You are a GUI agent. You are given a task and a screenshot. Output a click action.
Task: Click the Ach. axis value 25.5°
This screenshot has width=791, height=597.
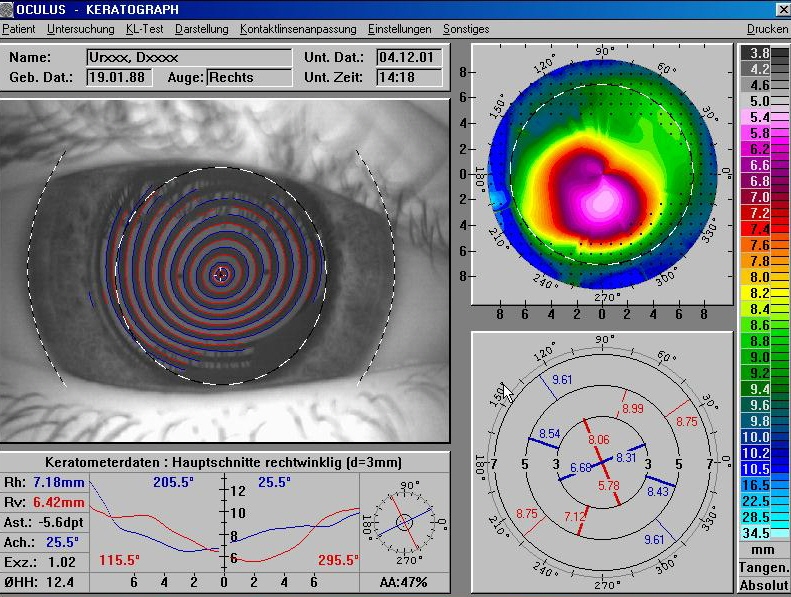point(63,542)
